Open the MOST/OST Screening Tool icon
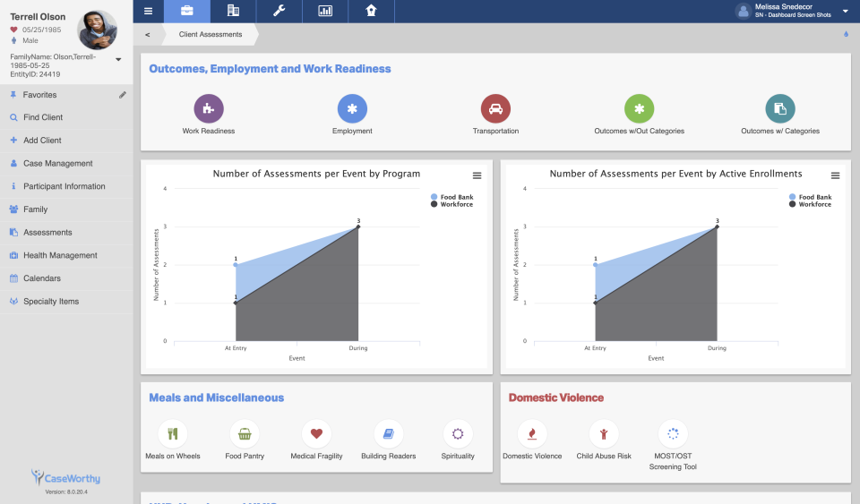The image size is (860, 504). (x=673, y=434)
